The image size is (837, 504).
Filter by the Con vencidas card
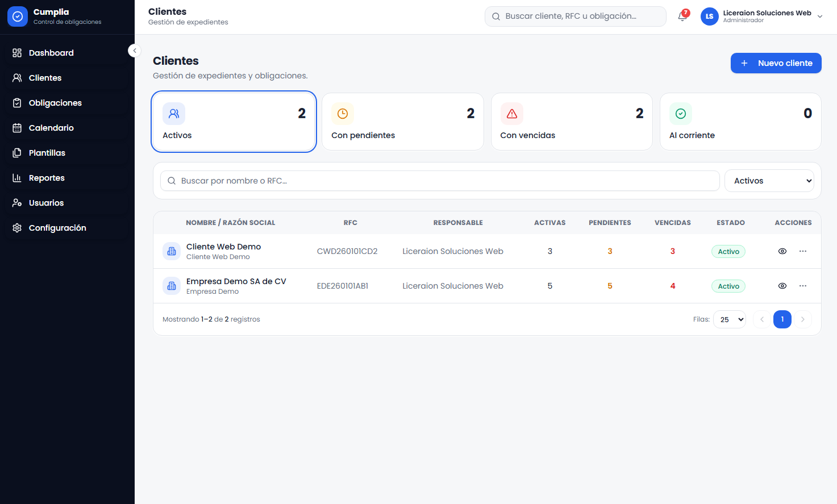click(x=572, y=122)
